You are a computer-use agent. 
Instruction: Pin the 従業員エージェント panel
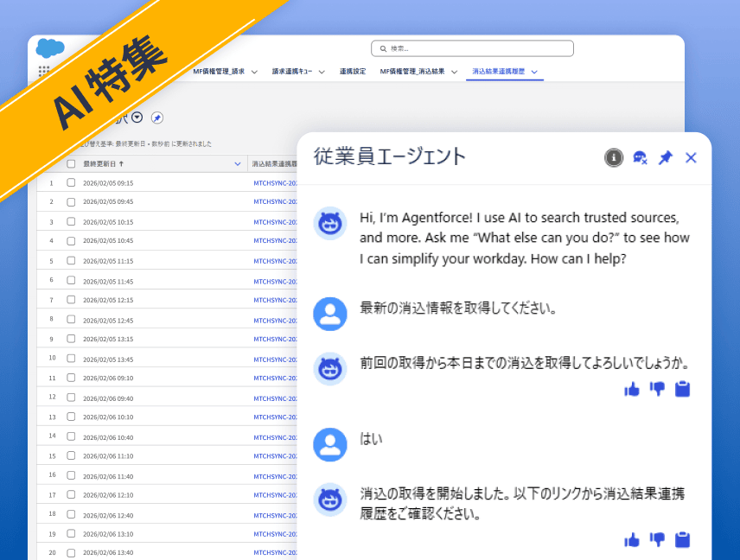pos(665,157)
